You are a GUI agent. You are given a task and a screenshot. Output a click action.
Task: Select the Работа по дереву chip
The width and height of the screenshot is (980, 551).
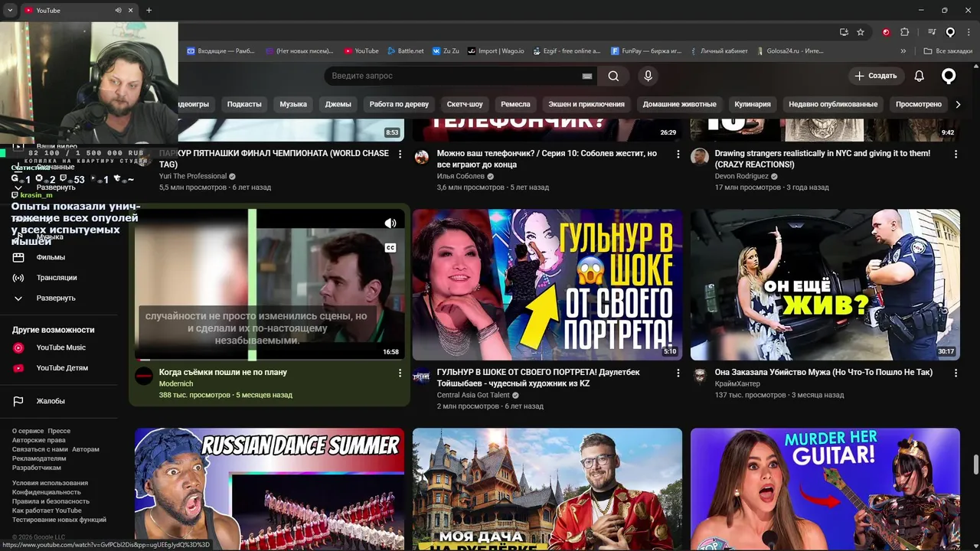[x=399, y=104]
